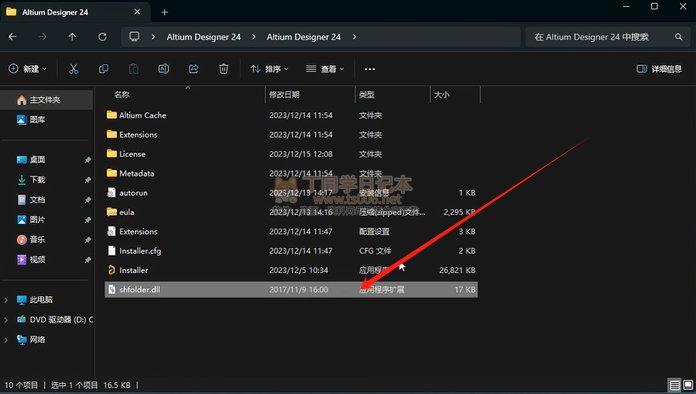
Task: Close the Altium Designer 24 tab
Action: [137, 12]
